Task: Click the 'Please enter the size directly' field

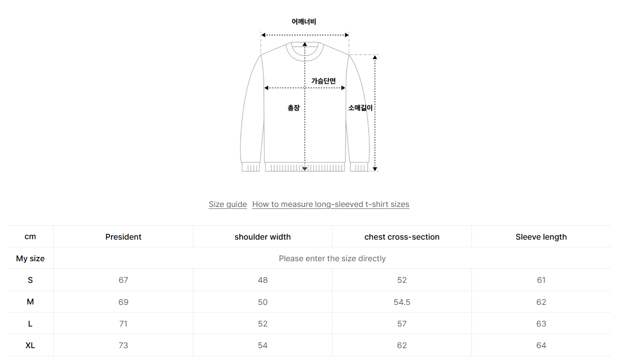Action: [332, 258]
